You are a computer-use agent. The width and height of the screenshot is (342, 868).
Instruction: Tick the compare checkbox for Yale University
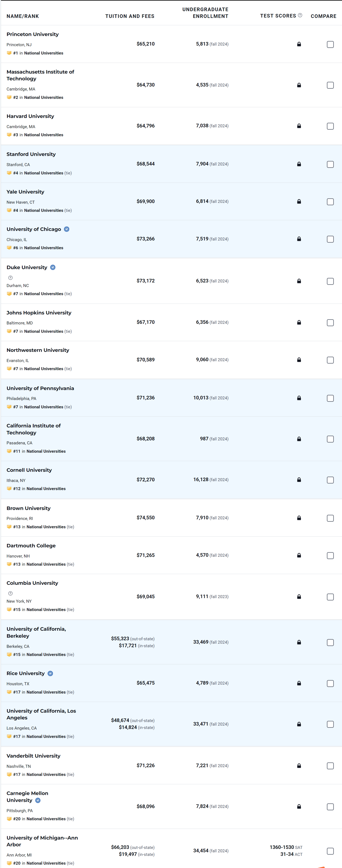[x=330, y=202]
